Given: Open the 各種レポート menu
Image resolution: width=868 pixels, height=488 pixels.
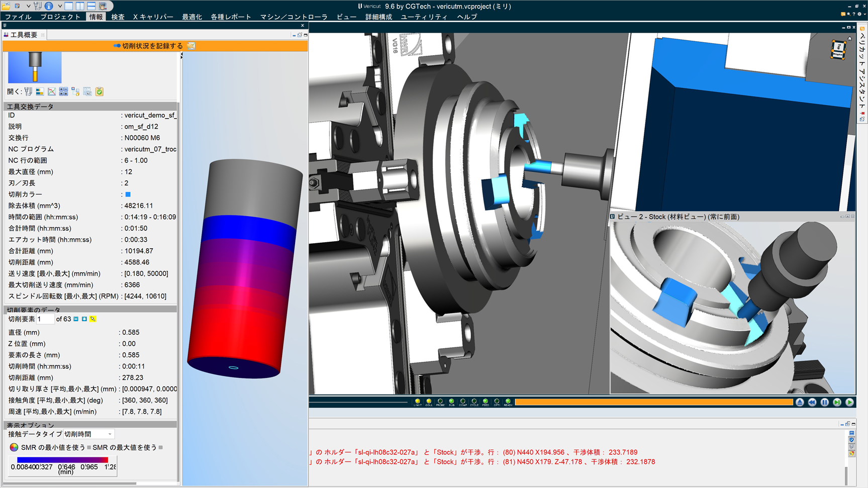Looking at the screenshot, I should [x=231, y=17].
